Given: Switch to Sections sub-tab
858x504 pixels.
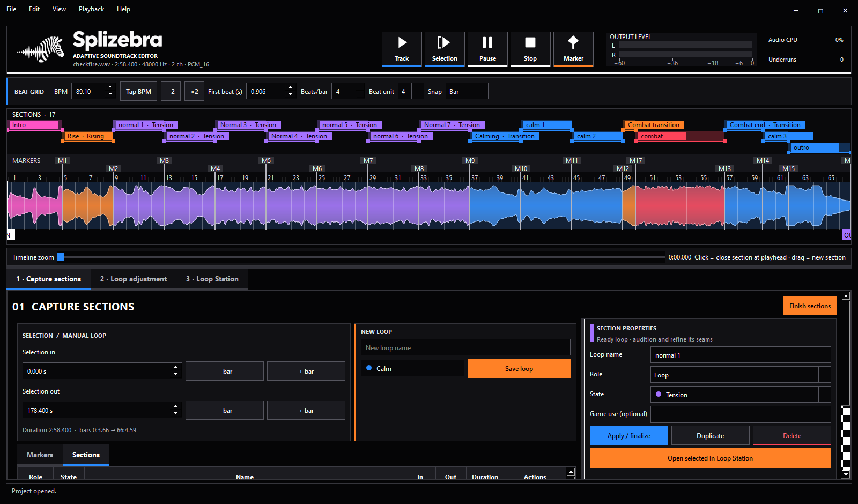Looking at the screenshot, I should coord(86,455).
